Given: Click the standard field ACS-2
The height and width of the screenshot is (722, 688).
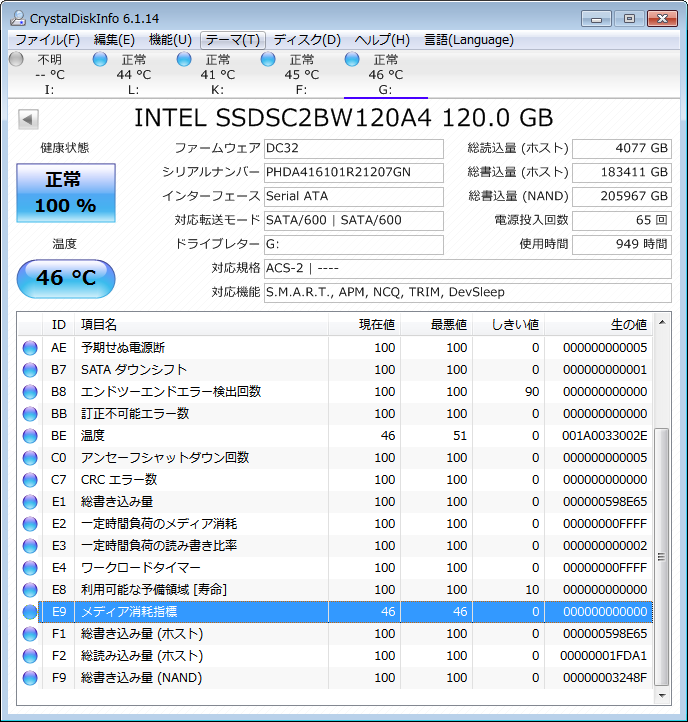Looking at the screenshot, I should coord(467,268).
